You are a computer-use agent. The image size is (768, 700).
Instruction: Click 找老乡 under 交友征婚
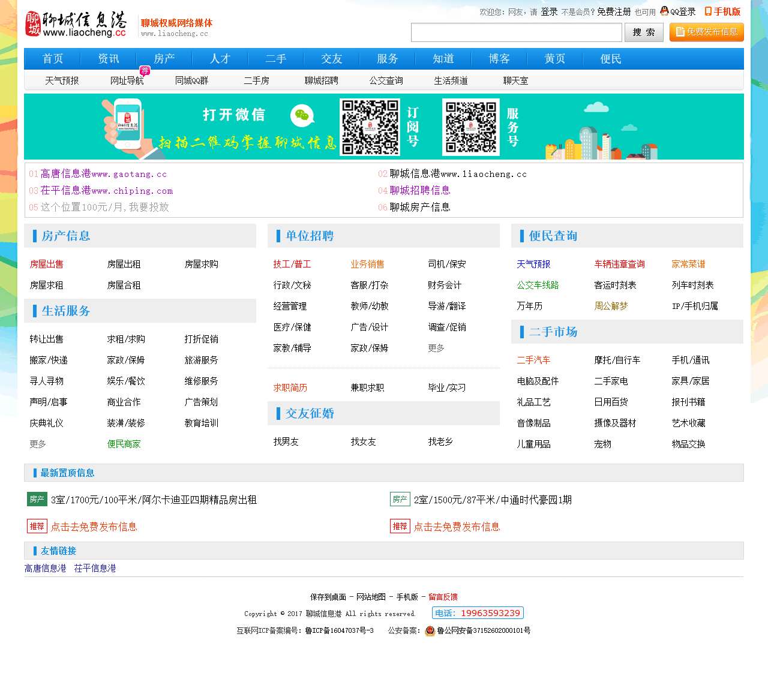[x=440, y=441]
